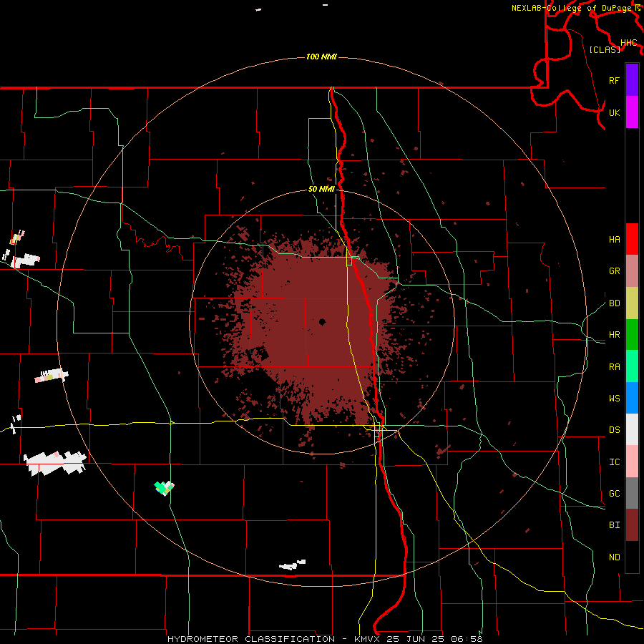Click the BI dark-red legend swatch
This screenshot has height=644, width=644.
(x=632, y=525)
